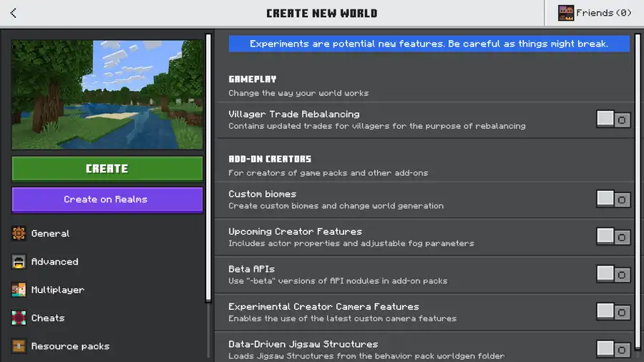Click the world preview thumbnail
The image size is (644, 362).
[107, 94]
